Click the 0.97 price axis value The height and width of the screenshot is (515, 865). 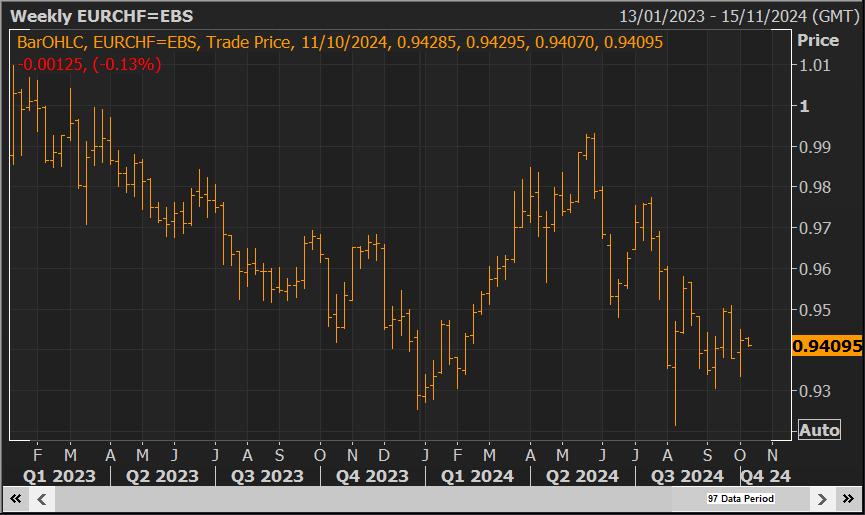point(814,228)
